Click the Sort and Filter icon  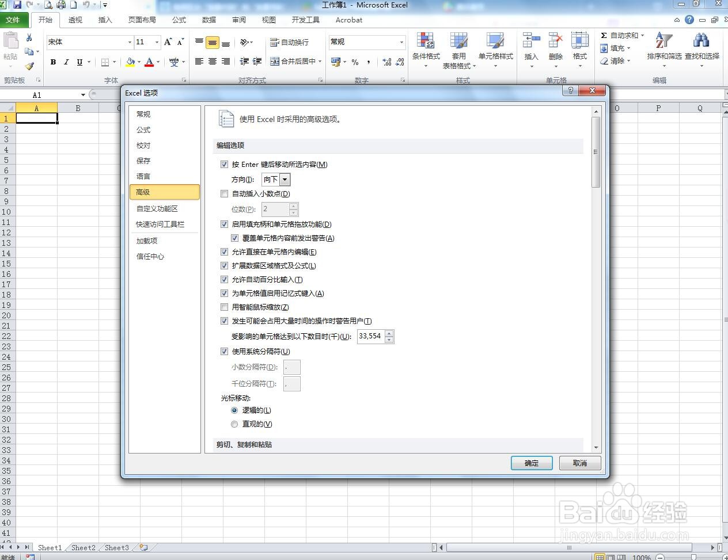(x=664, y=40)
